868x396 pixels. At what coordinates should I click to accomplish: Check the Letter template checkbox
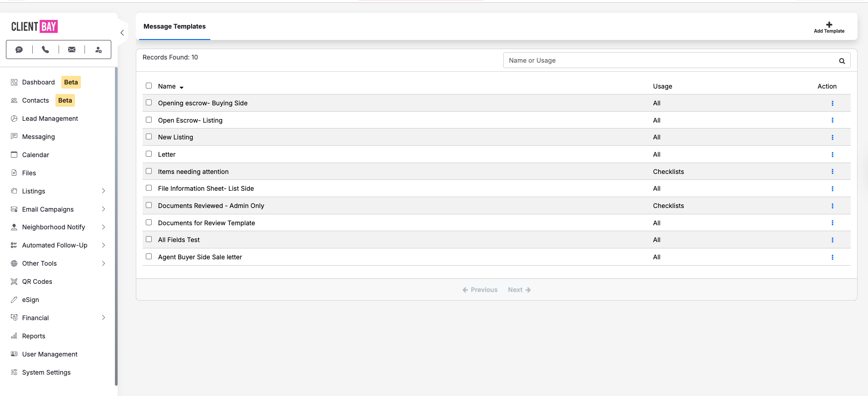[149, 154]
